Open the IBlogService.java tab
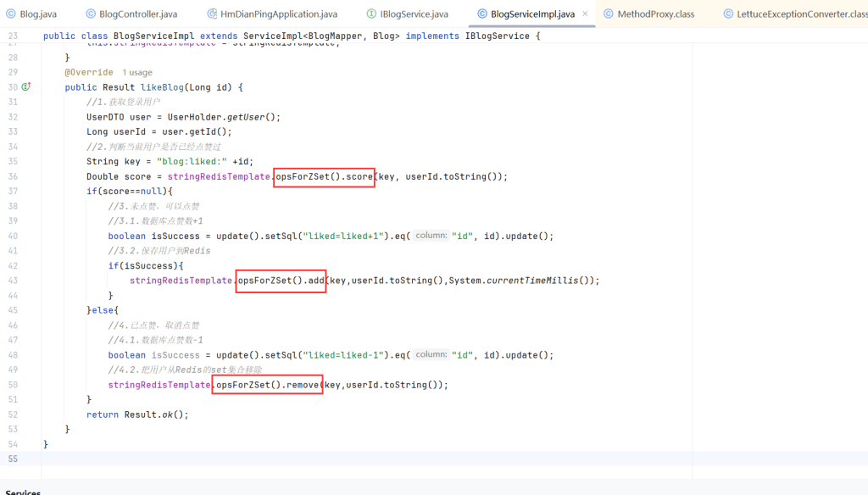This screenshot has height=495, width=868. (x=415, y=14)
